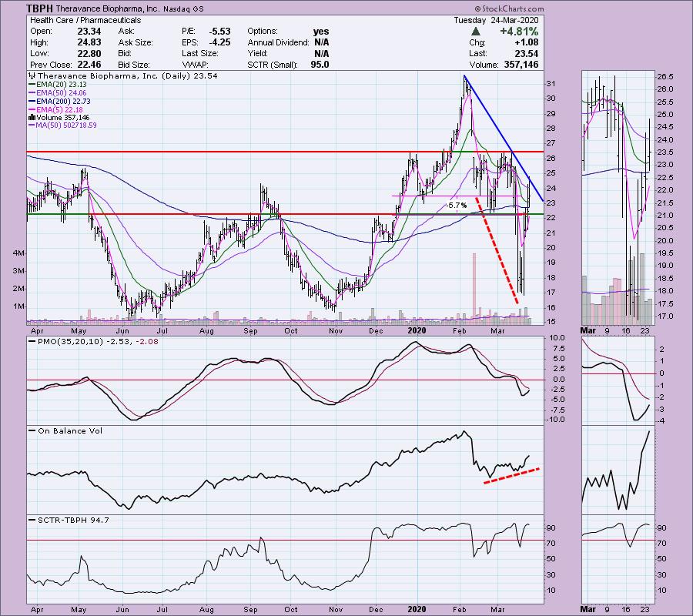This screenshot has width=693, height=616.
Task: Click the High value '24.83'
Action: [89, 42]
